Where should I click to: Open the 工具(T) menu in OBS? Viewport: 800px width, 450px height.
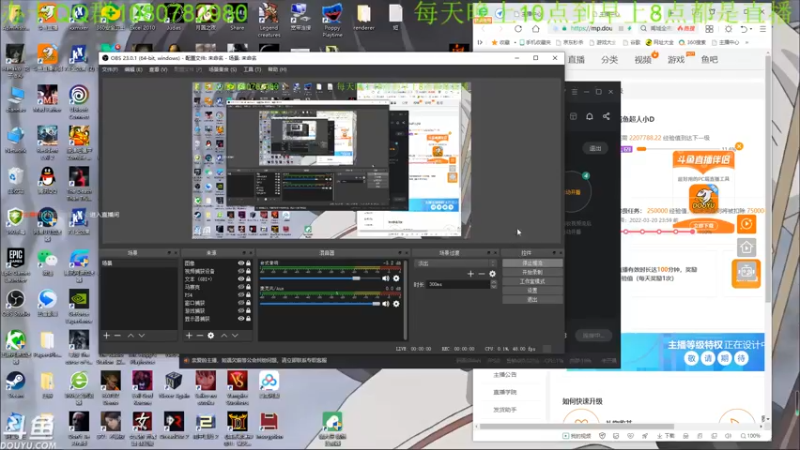[252, 69]
